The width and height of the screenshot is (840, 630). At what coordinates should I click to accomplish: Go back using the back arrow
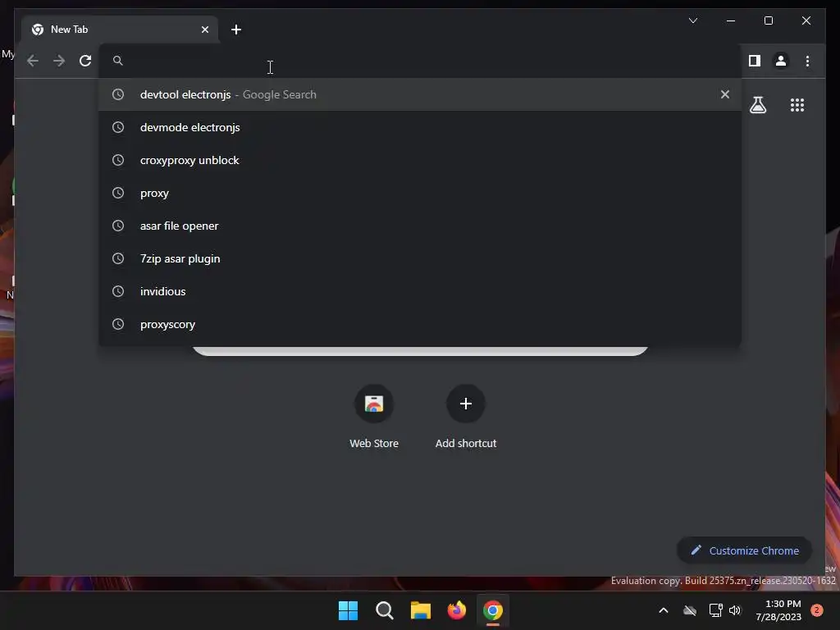pyautogui.click(x=33, y=61)
